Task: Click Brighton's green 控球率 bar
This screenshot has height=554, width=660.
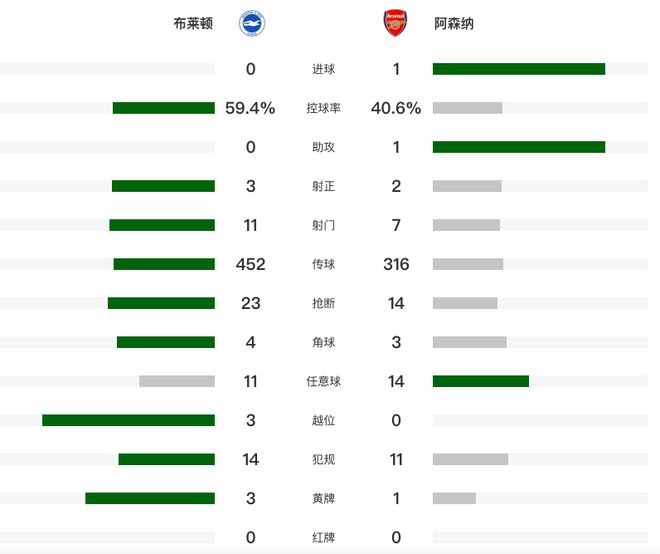Action: click(163, 108)
